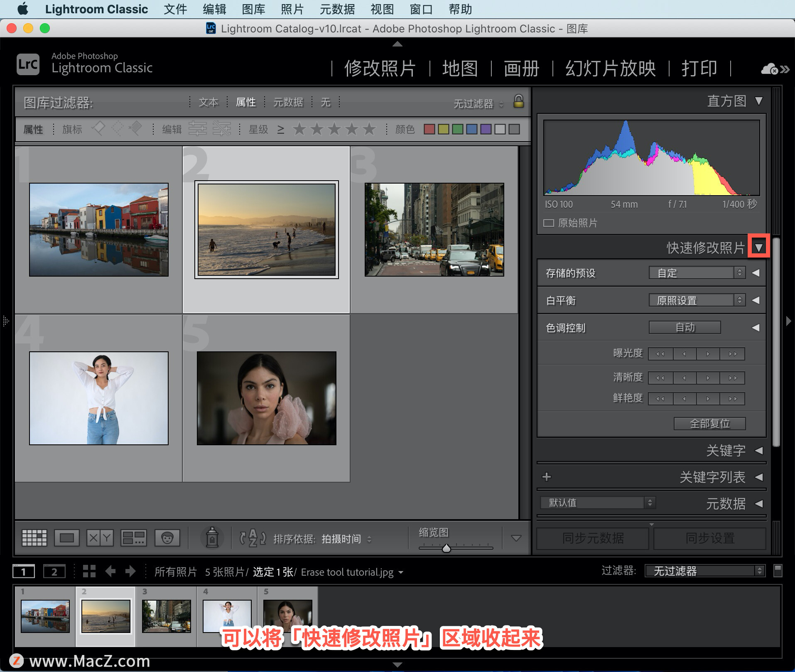Image resolution: width=795 pixels, height=672 pixels.
Task: Open 修改照片 module
Action: 380,69
